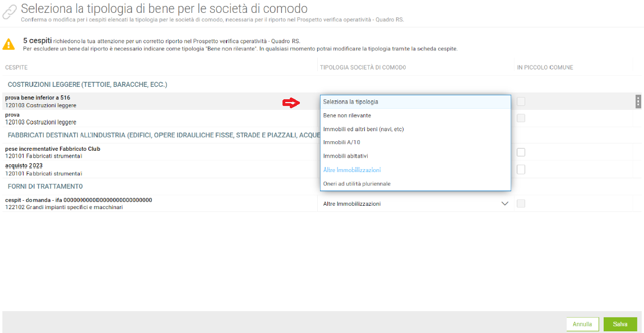Tick the checkbox for the row named only 'prova'
This screenshot has width=644, height=333.
(x=521, y=118)
